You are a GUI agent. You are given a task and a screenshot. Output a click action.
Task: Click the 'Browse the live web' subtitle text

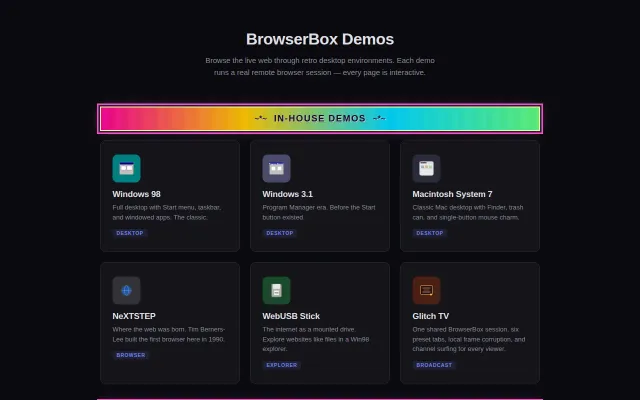320,67
